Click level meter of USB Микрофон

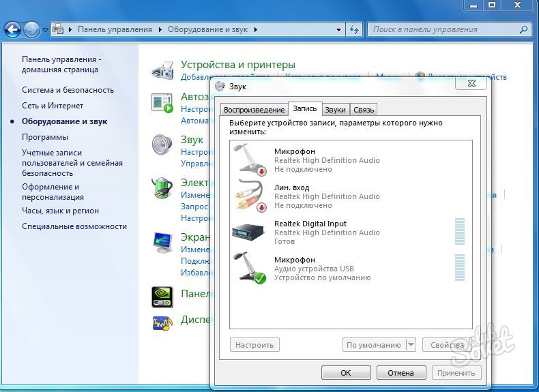pyautogui.click(x=460, y=268)
